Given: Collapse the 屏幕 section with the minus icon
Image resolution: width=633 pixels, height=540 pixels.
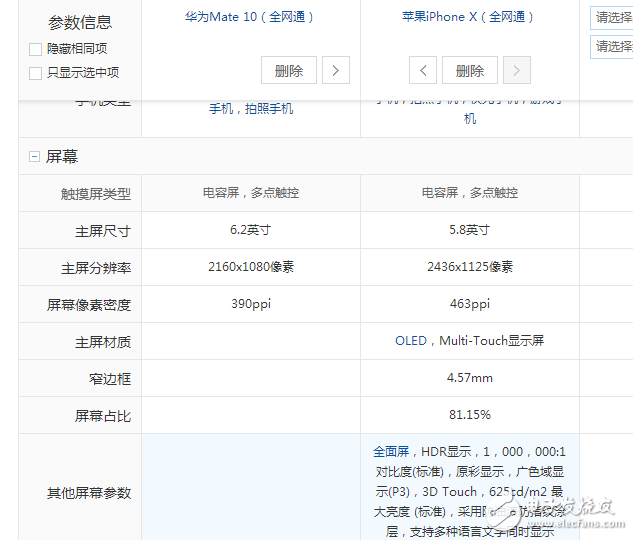Looking at the screenshot, I should point(34,156).
